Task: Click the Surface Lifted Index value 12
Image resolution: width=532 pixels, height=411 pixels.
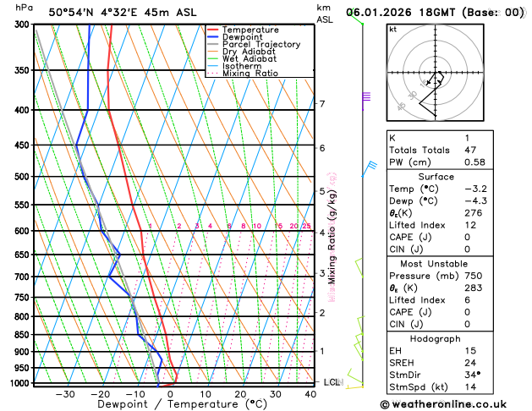Action: pos(470,226)
